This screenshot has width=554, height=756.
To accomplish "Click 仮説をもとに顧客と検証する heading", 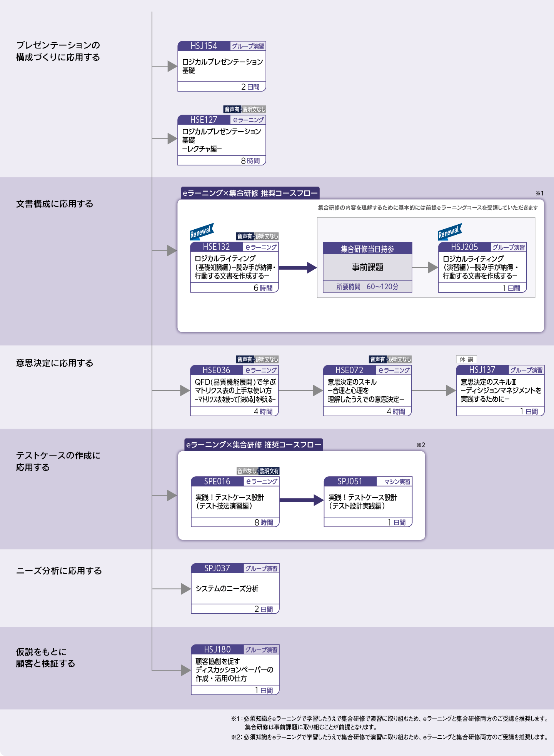I will (x=45, y=658).
